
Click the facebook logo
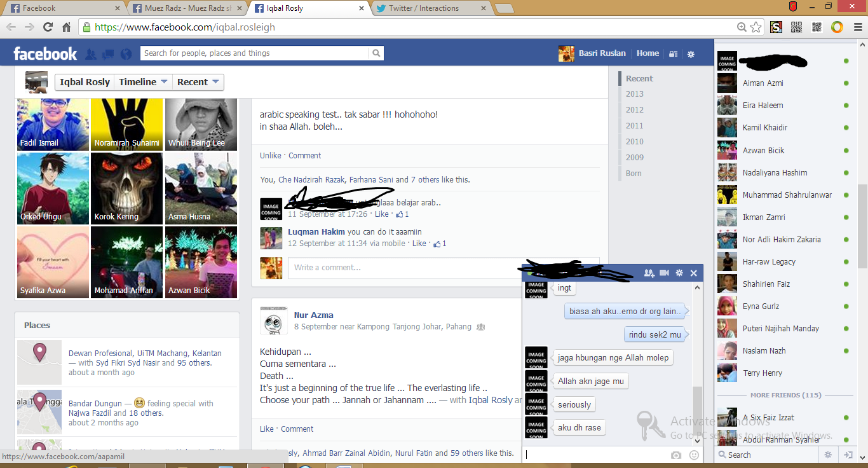(45, 53)
